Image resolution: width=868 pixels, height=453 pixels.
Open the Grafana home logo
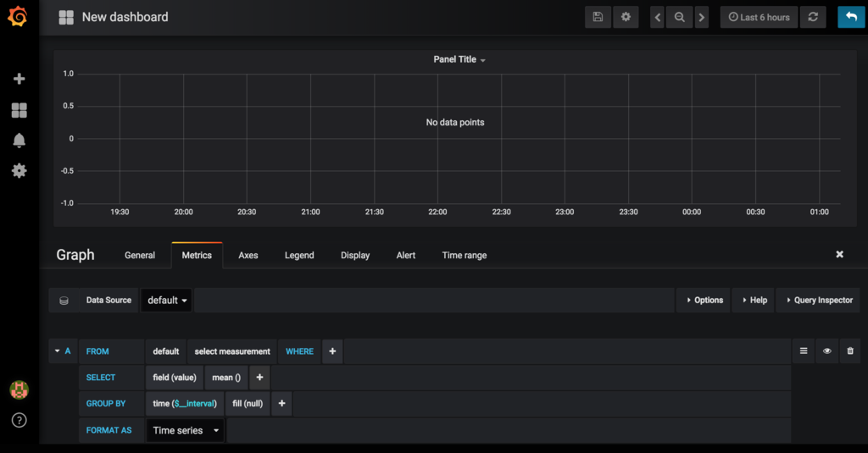pos(18,16)
